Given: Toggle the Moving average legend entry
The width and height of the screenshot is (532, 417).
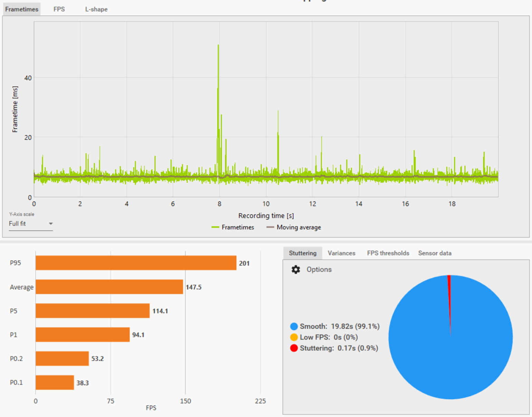Looking at the screenshot, I should pos(294,227).
